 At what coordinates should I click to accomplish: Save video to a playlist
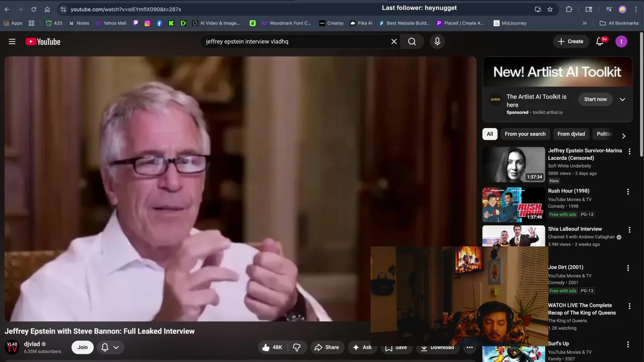coord(396,347)
